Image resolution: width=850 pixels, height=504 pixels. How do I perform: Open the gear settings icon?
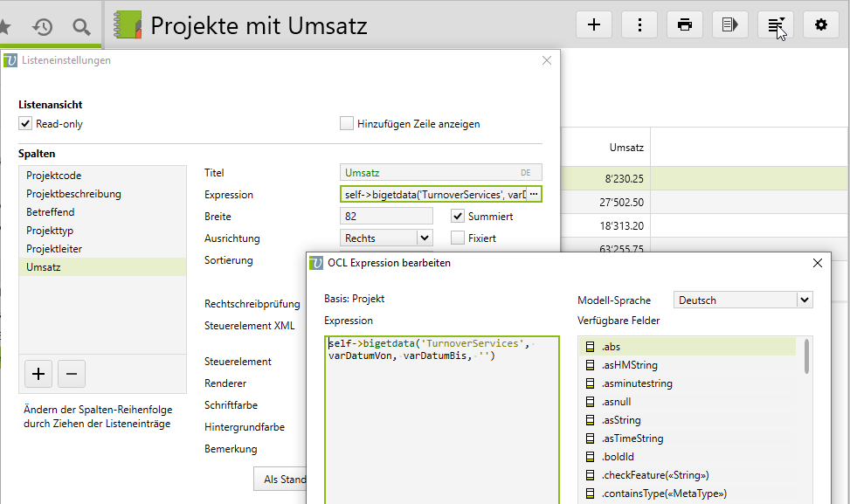tap(821, 24)
